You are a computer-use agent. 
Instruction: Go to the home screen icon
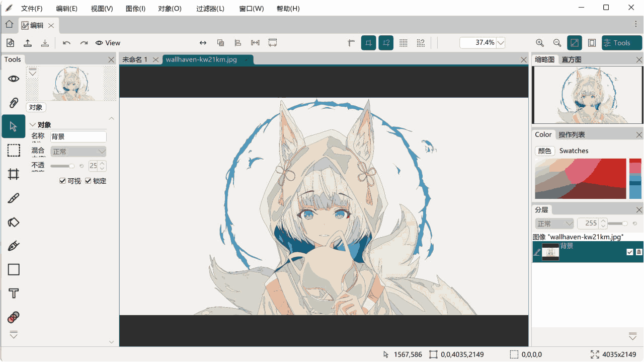click(x=9, y=24)
